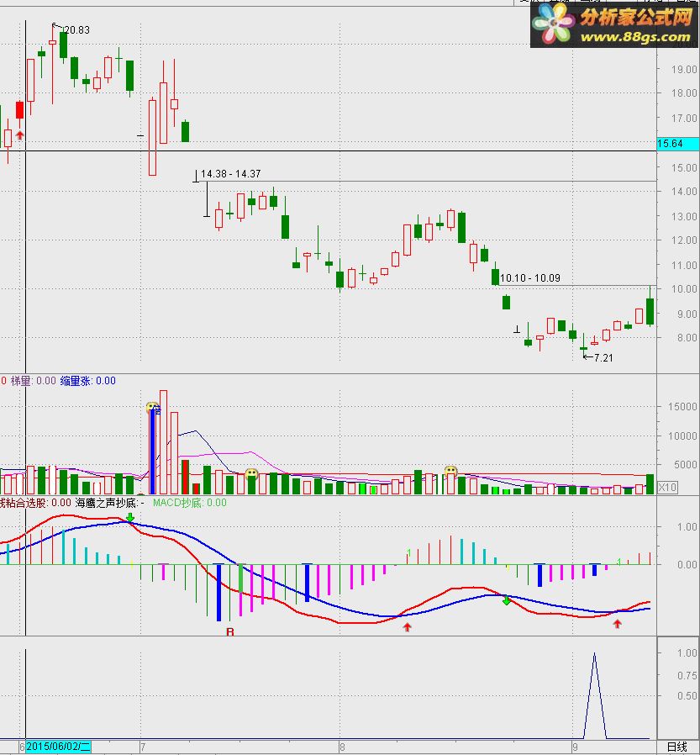Click the 7.21 low price label
The image size is (700, 755).
603,358
